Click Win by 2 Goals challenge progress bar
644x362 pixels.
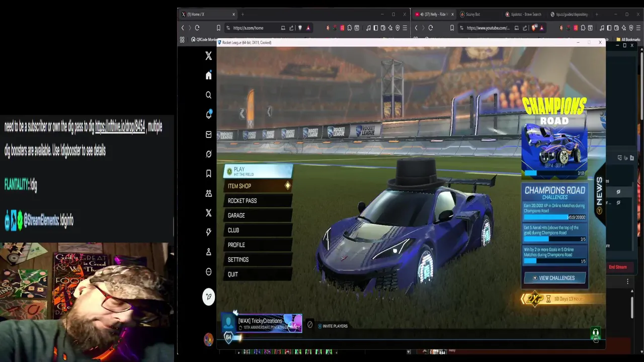coord(555,261)
